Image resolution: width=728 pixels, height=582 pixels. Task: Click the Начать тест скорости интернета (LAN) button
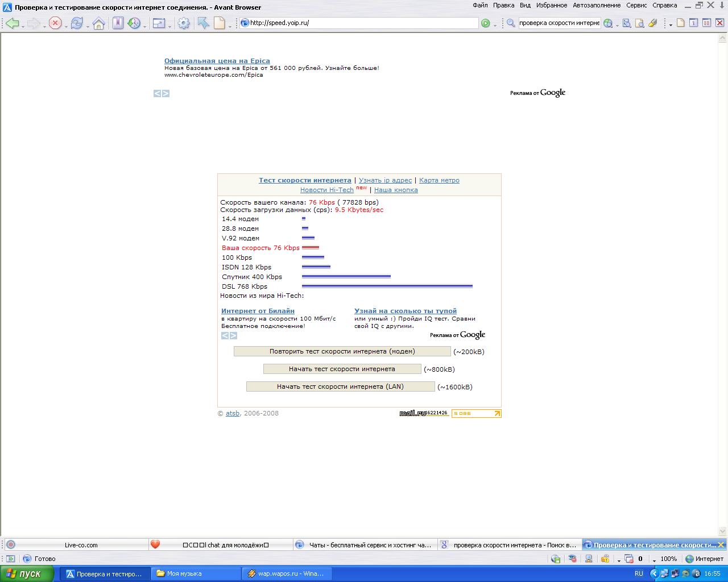tap(340, 386)
